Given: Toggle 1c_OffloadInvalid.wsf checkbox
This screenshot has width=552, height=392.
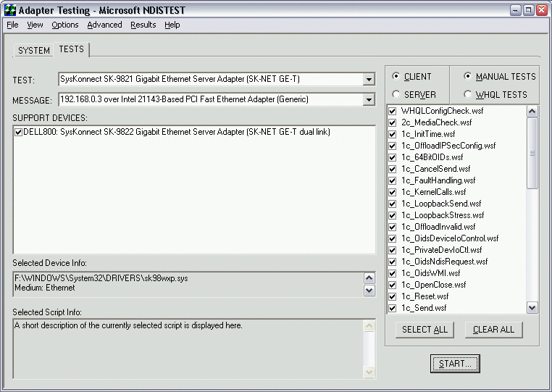Looking at the screenshot, I should coord(392,228).
